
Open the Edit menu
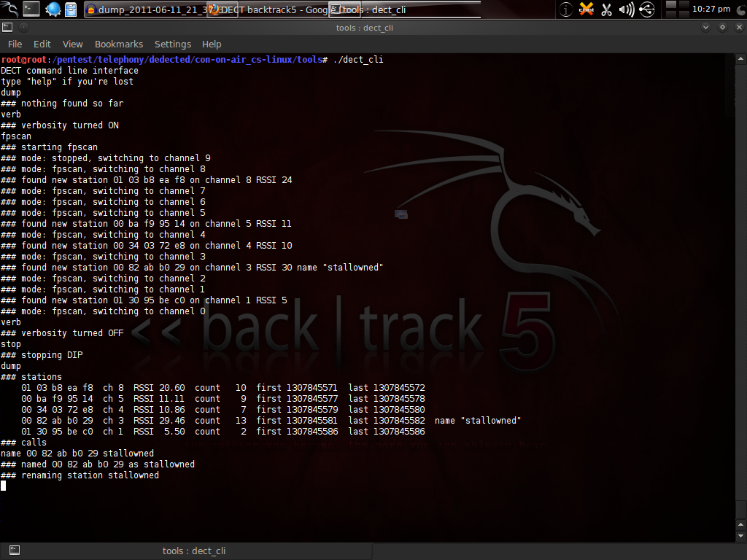(x=42, y=44)
